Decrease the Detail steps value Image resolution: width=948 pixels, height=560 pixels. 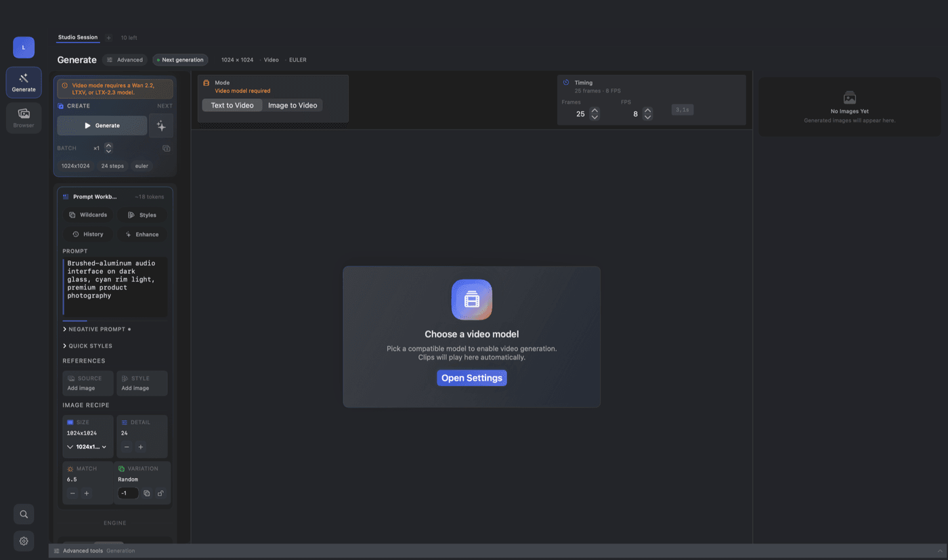point(127,447)
